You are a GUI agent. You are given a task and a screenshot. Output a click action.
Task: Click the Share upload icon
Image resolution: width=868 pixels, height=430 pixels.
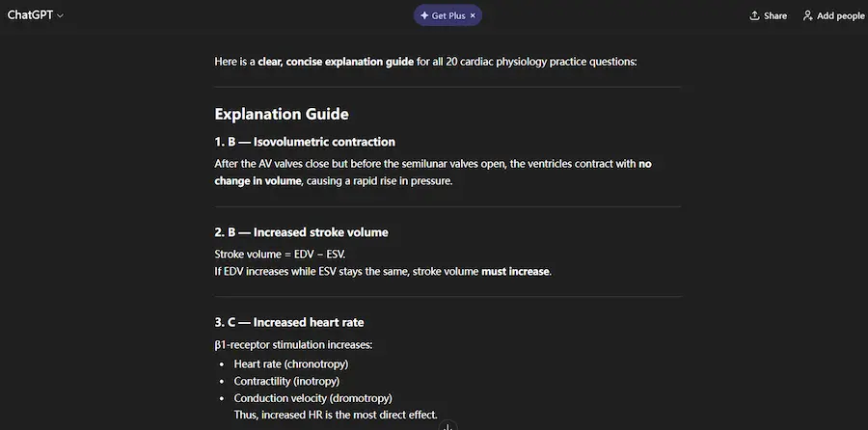click(x=754, y=15)
